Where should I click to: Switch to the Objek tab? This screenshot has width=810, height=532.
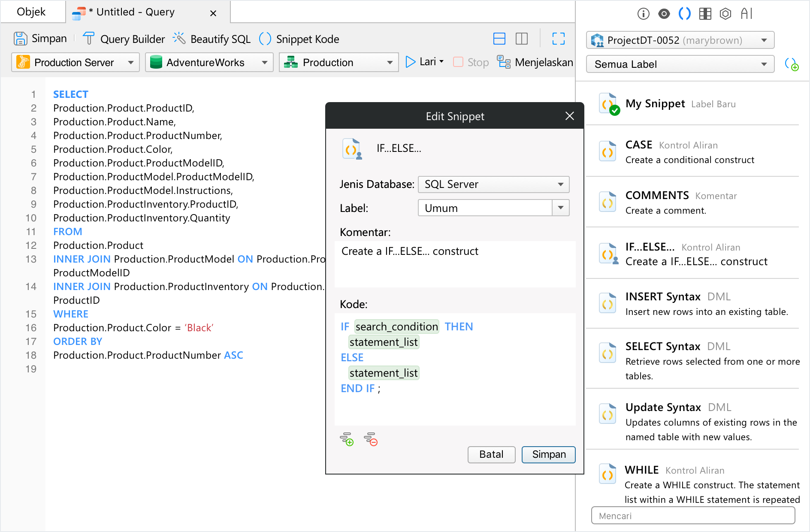point(31,12)
